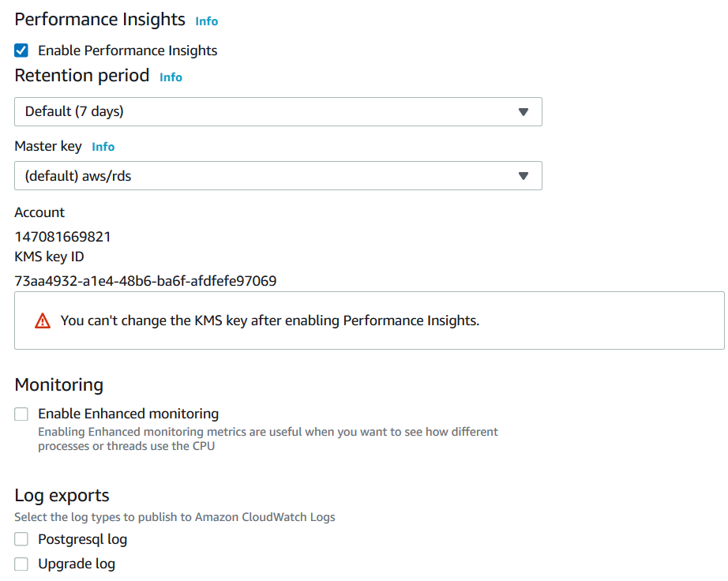Tick the Postgresql log checkbox

tap(22, 539)
